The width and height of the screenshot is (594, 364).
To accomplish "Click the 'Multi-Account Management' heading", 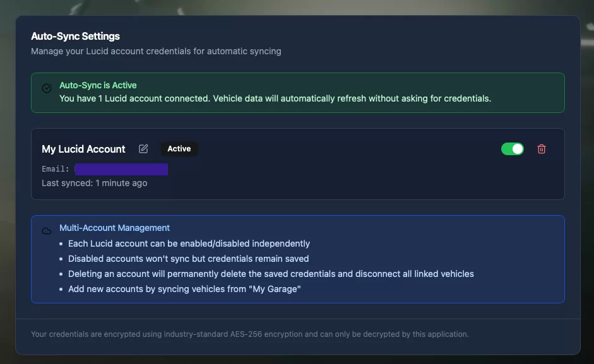I will coord(114,228).
